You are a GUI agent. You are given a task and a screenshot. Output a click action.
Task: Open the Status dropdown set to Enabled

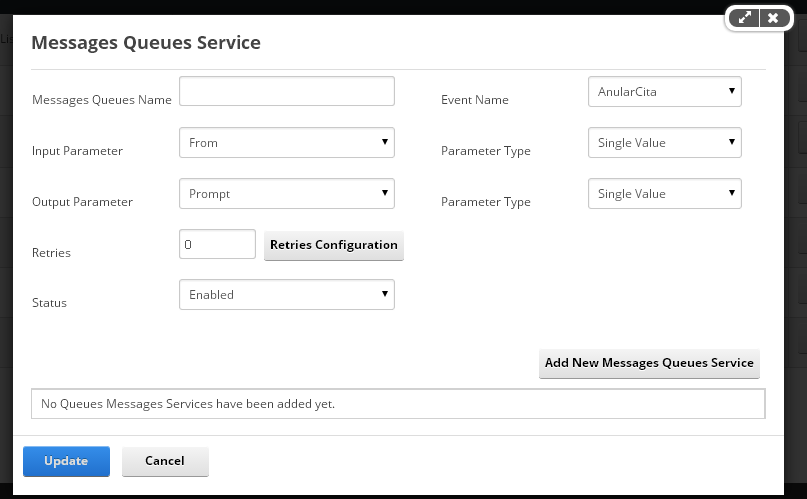[287, 294]
